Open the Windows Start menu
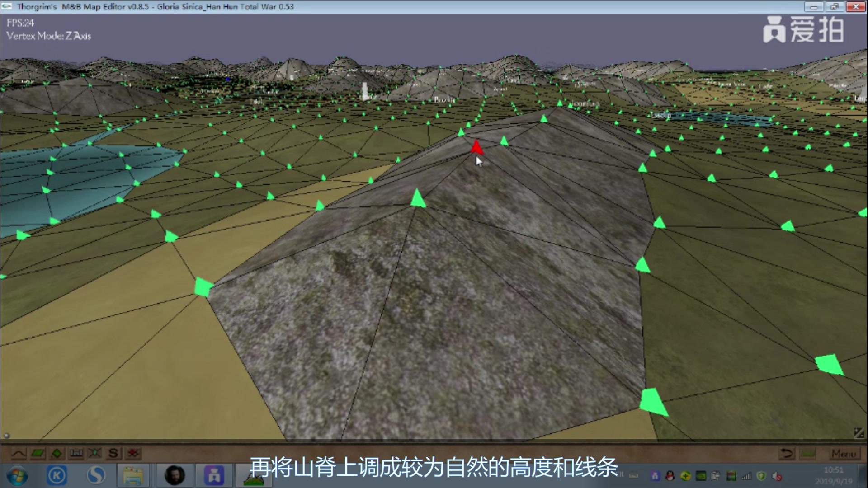 pos(17,476)
